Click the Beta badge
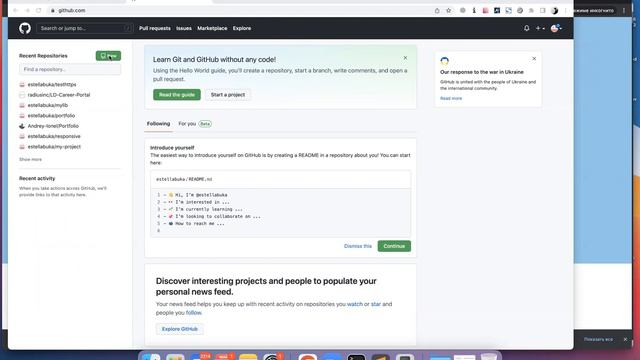Image resolution: width=640 pixels, height=360 pixels. tap(205, 124)
